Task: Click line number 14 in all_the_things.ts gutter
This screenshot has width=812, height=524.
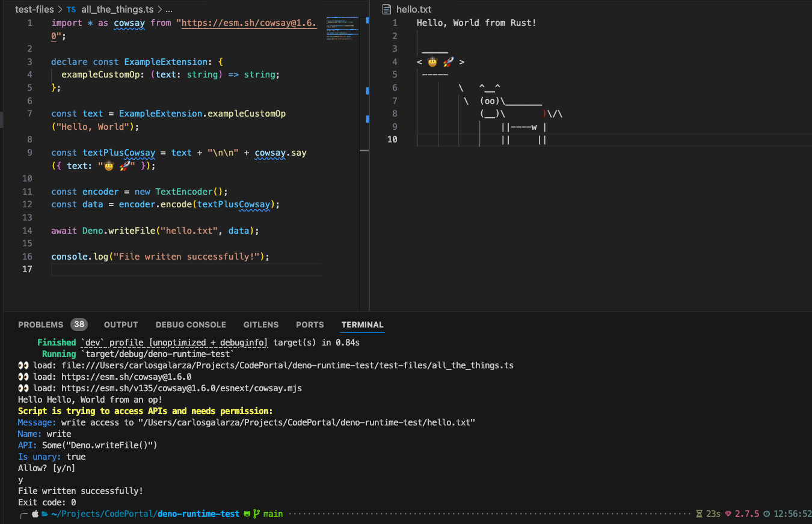Action: click(27, 231)
